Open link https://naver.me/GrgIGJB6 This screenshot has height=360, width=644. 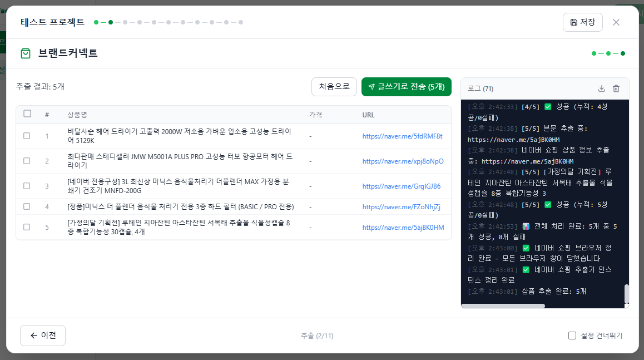tap(400, 185)
